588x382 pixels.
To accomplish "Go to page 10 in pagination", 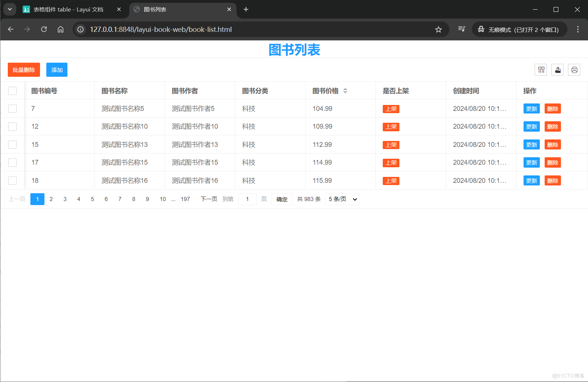I will tap(163, 199).
